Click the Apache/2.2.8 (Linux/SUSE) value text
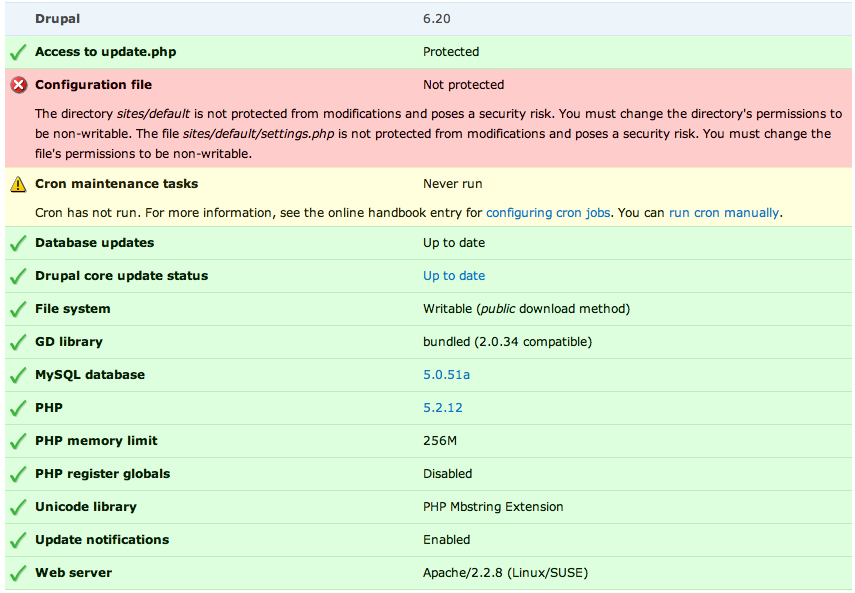The width and height of the screenshot is (855, 593). pos(505,573)
